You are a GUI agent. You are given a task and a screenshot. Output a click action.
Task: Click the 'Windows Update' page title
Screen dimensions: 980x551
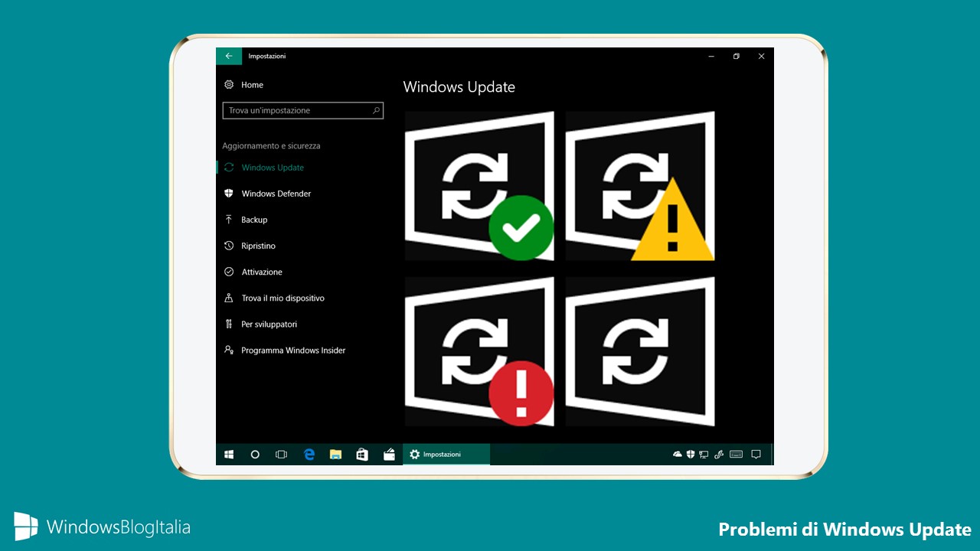tap(459, 87)
